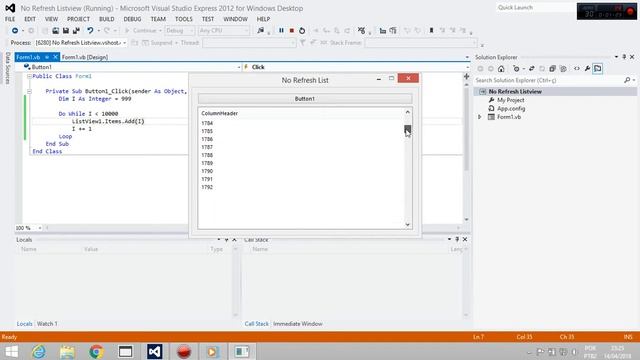Toggle Preview Selected Items in Solution Explorer
The height and width of the screenshot is (360, 640).
coord(598,69)
